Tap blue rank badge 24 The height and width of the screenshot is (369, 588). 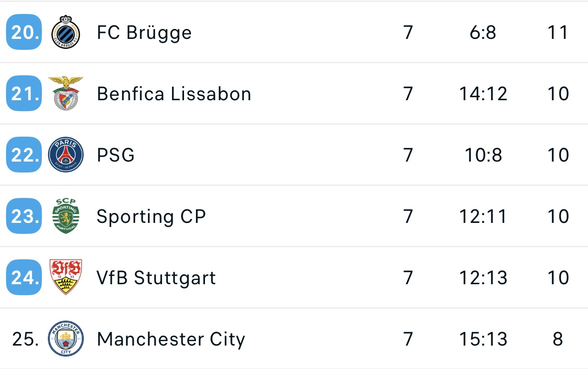point(24,277)
